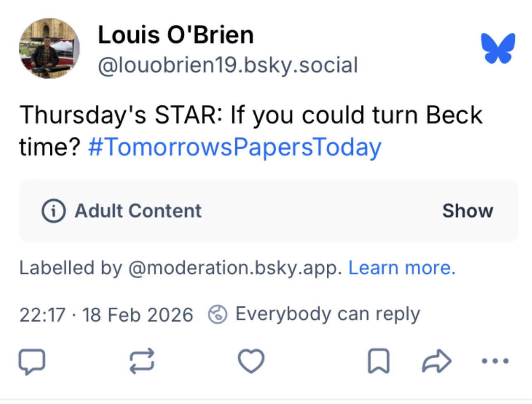532x404 pixels.
Task: Click the 22:17 · 18 Feb 2026 timestamp
Action: (x=106, y=315)
